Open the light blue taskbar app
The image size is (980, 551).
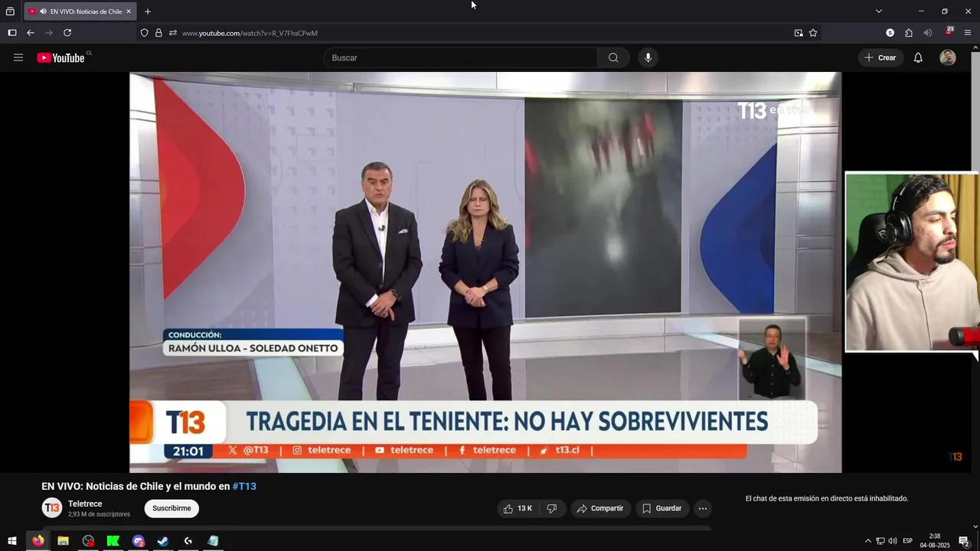pos(214,541)
